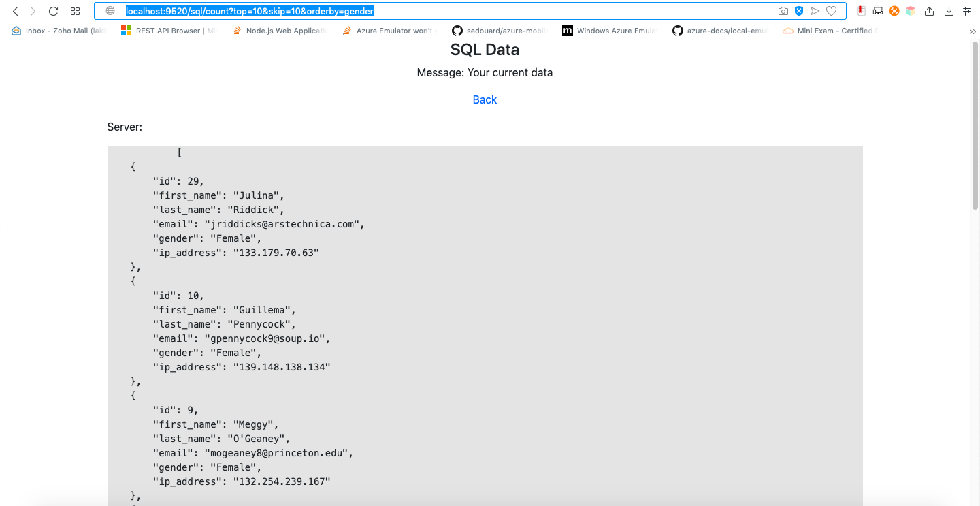Screen dimensions: 980x506
Task: Open the downloads arrow icon
Action: 949,11
